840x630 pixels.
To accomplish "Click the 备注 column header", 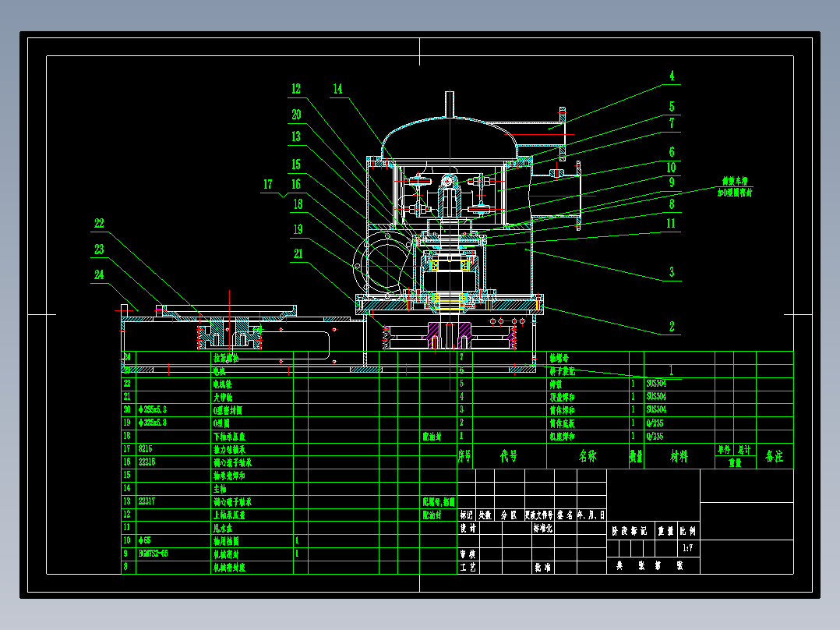I will pos(774,456).
